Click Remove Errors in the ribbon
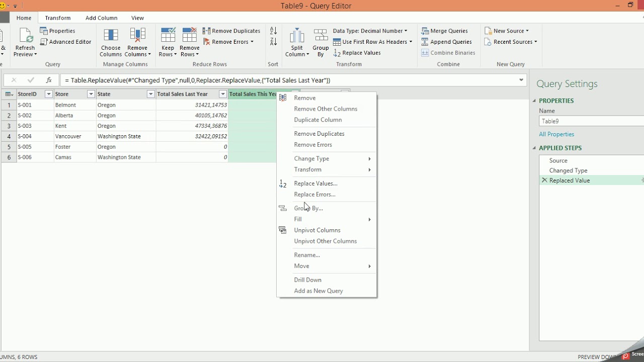 coord(228,42)
